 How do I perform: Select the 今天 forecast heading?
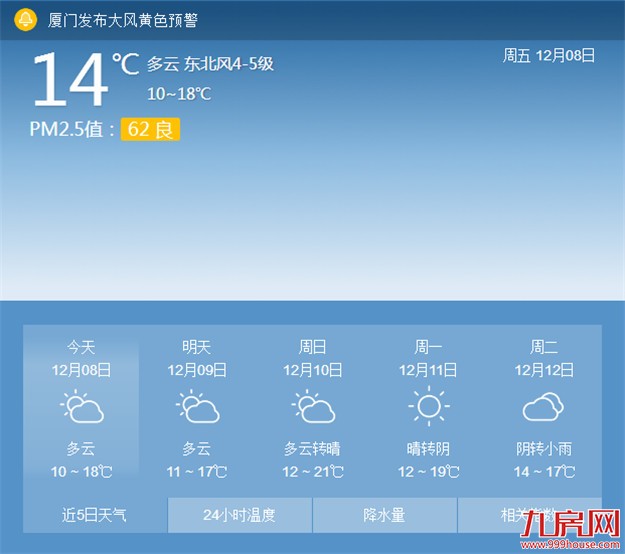point(81,347)
